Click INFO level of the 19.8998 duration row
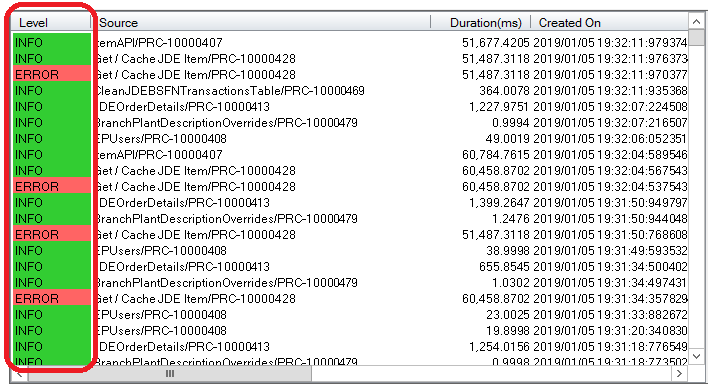This screenshot has height=385, width=708. pos(51,331)
